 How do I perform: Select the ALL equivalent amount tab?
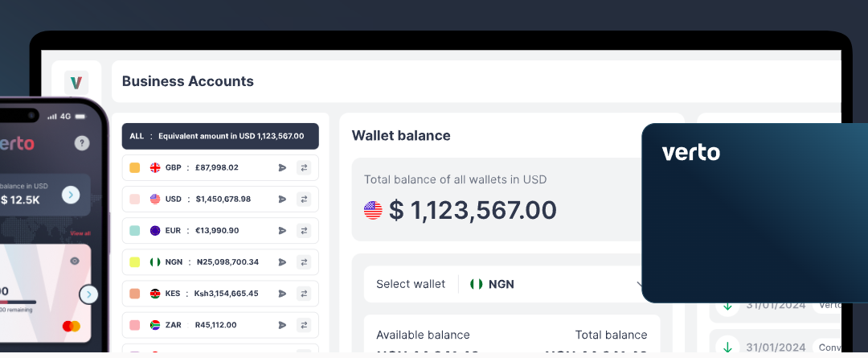220,136
